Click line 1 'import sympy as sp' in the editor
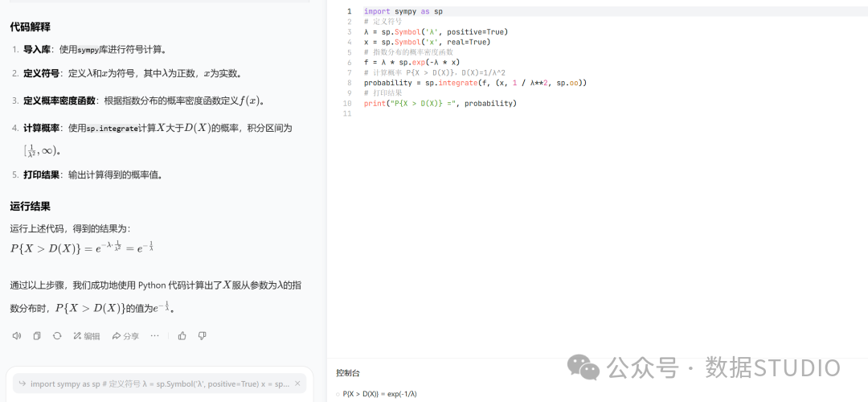The height and width of the screenshot is (402, 868). click(403, 11)
